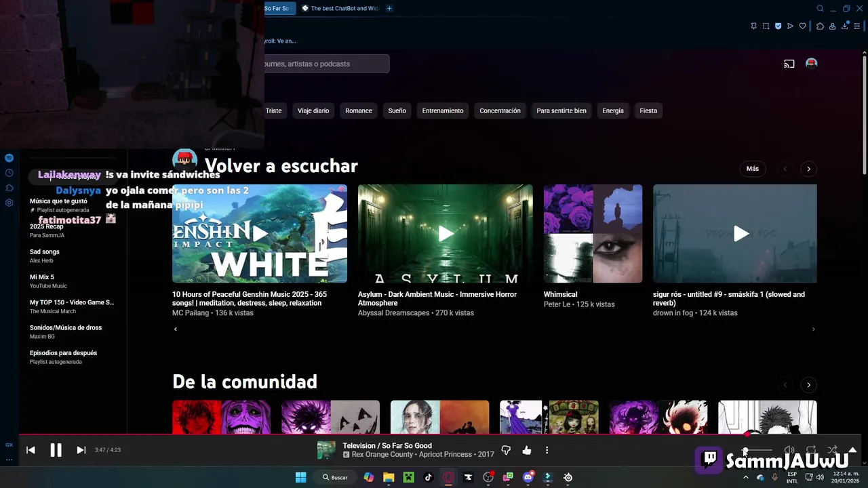Select the Romance mood chip
This screenshot has height=488, width=868.
click(359, 110)
